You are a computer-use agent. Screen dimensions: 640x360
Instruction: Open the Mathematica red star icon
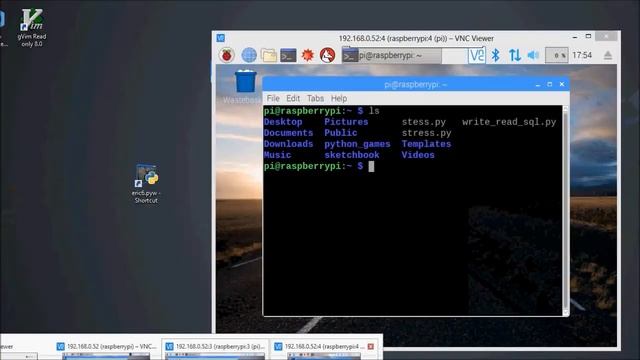coord(307,55)
